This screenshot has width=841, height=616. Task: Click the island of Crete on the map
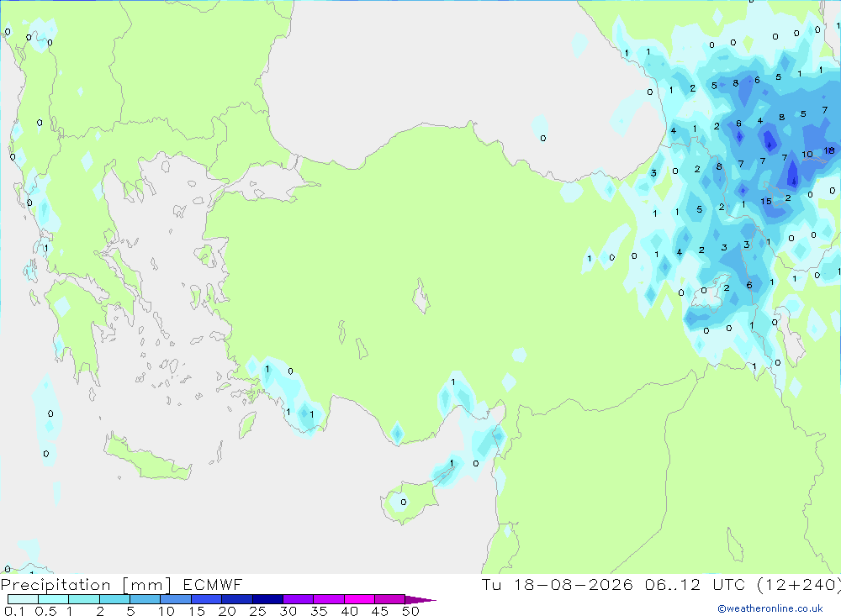coord(148,458)
